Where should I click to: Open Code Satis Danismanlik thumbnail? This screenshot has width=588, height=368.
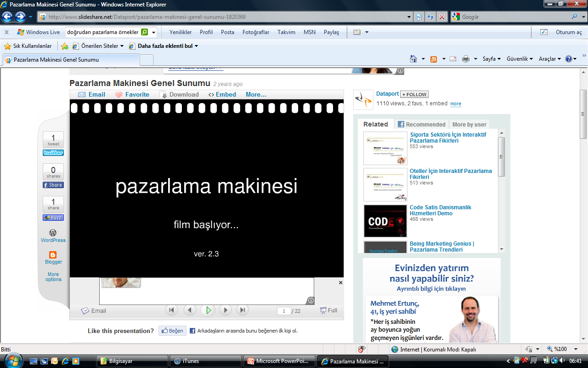pyautogui.click(x=385, y=221)
